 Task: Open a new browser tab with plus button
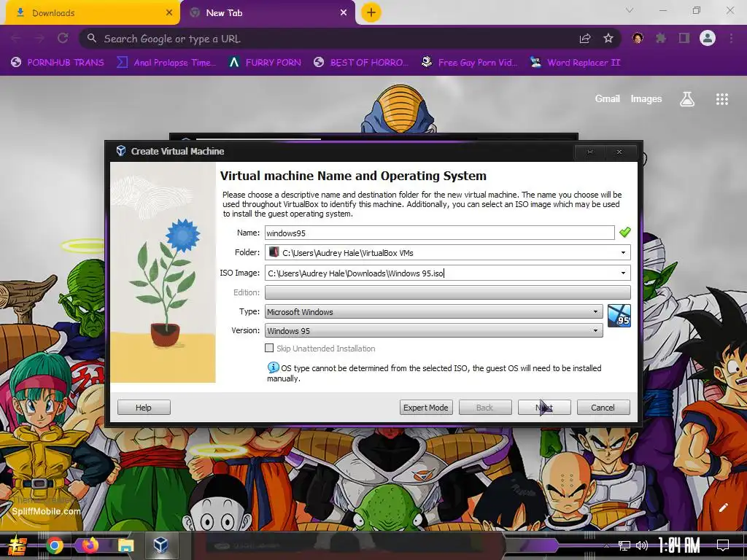[x=371, y=13]
